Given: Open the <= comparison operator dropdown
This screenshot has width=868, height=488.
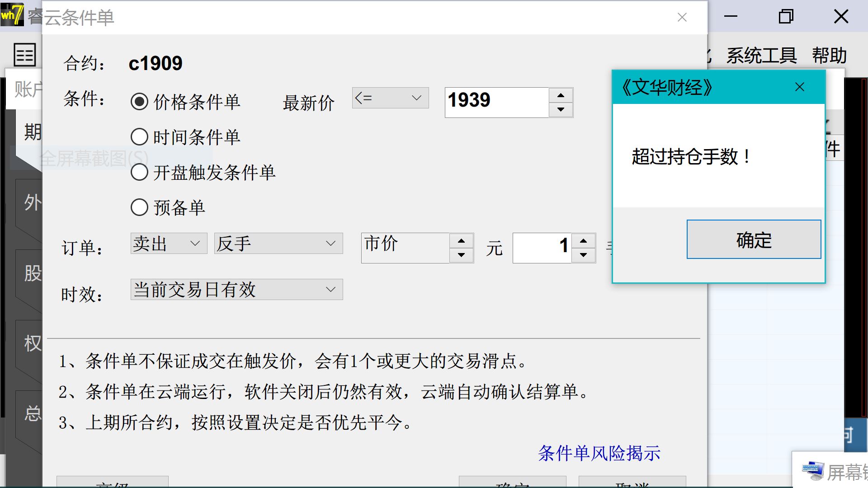Looking at the screenshot, I should tap(390, 98).
